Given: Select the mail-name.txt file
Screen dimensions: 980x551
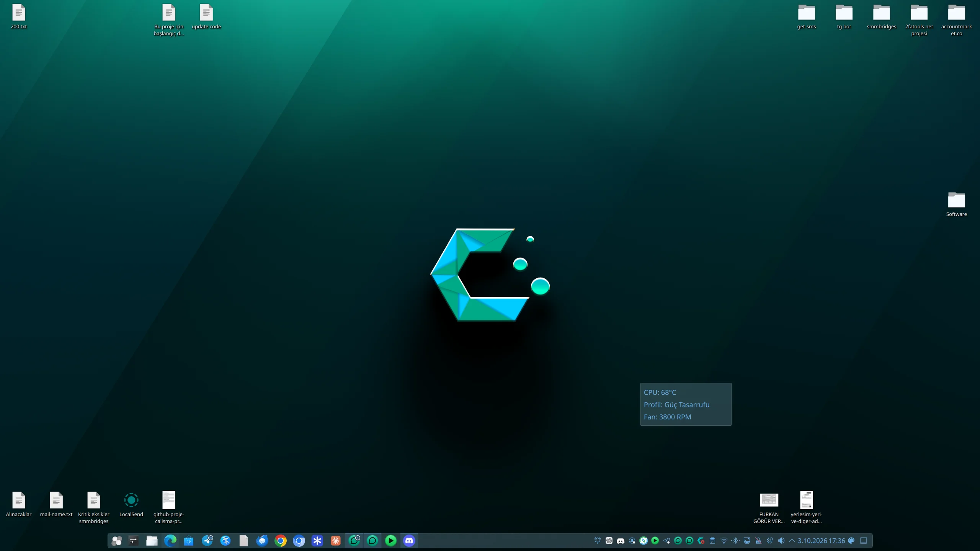Looking at the screenshot, I should point(56,504).
